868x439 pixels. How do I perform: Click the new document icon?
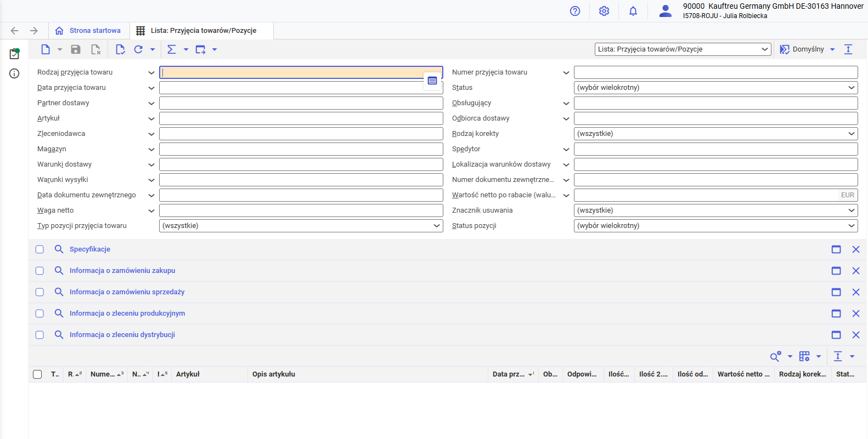pyautogui.click(x=46, y=49)
